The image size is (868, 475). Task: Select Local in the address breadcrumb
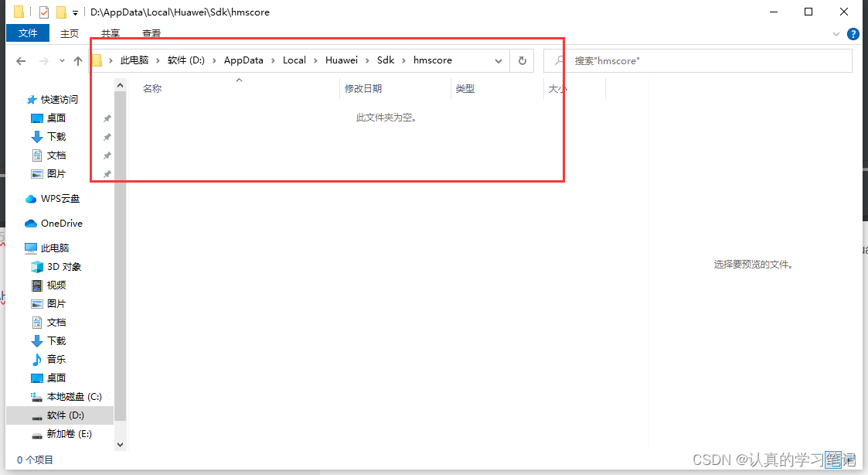point(294,60)
